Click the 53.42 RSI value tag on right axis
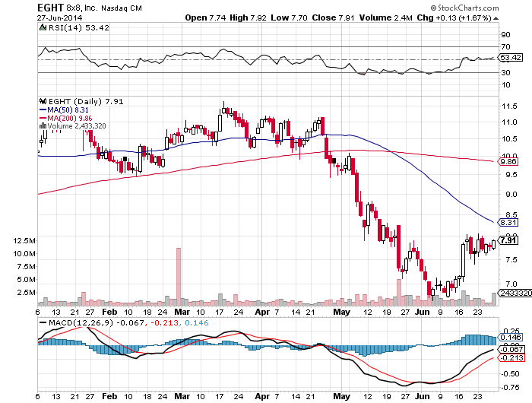Viewport: 532px width, 403px height. coord(510,57)
